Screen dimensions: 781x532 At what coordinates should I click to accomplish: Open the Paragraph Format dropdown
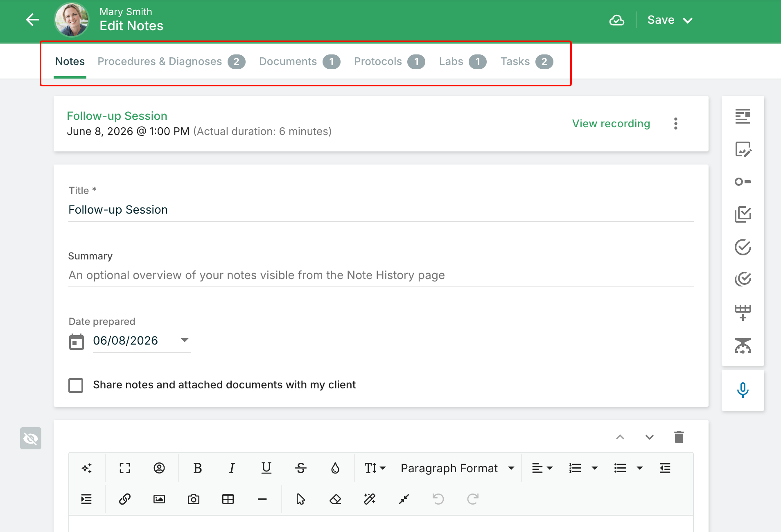[x=458, y=468]
